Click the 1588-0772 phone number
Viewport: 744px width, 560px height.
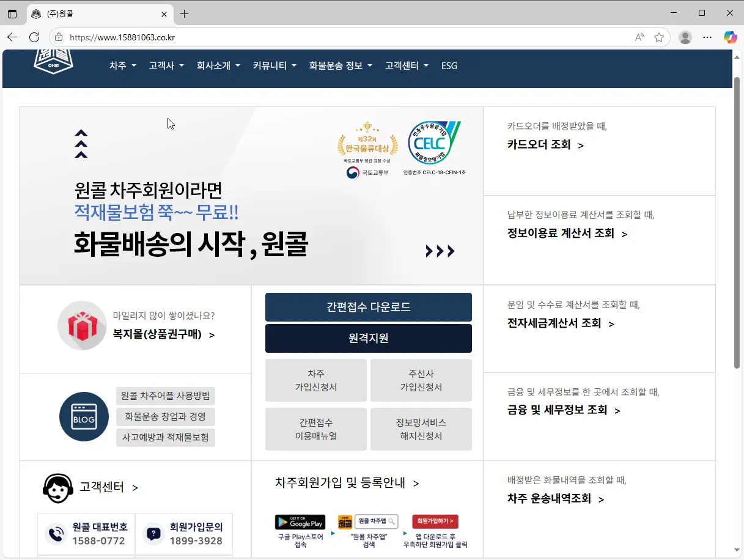(x=98, y=541)
